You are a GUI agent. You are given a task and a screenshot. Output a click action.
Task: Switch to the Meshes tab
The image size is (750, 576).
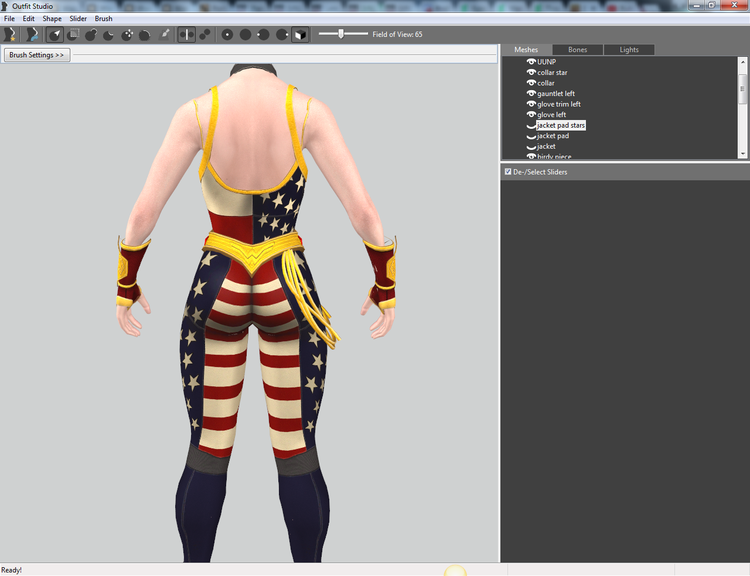tap(526, 50)
